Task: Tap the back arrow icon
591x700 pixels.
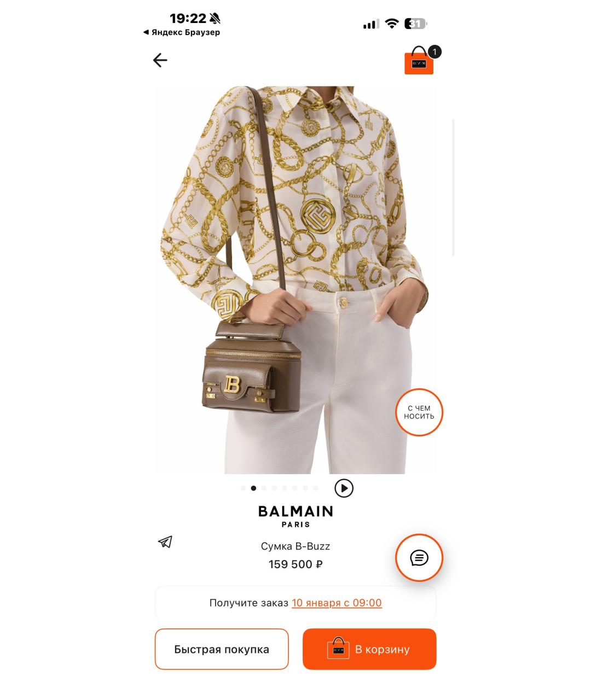Action: pyautogui.click(x=160, y=60)
